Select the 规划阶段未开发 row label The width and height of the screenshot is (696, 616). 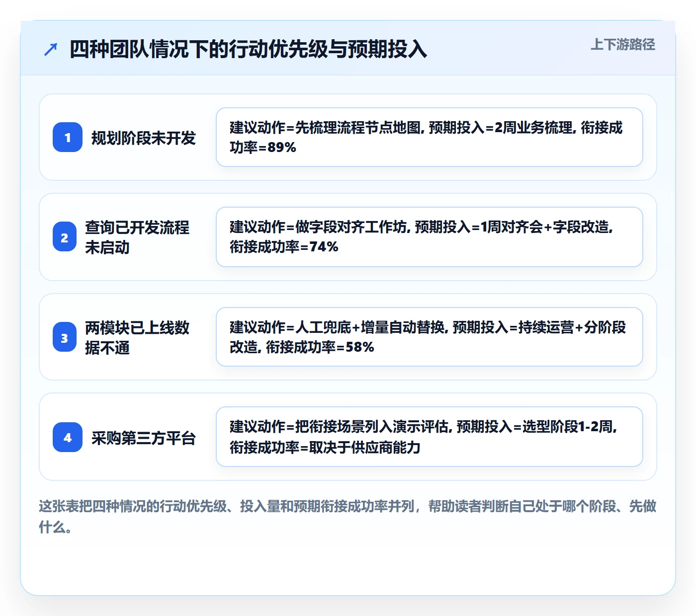(x=144, y=138)
